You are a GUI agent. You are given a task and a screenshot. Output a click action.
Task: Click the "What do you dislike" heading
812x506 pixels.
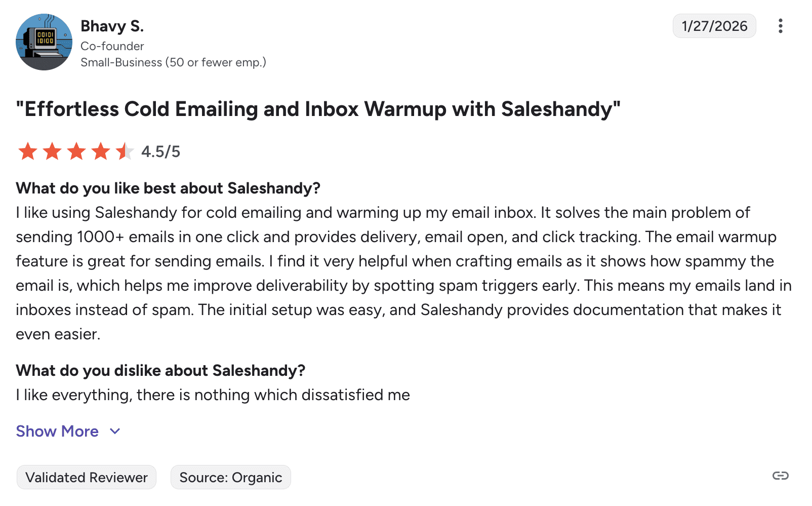(x=160, y=371)
